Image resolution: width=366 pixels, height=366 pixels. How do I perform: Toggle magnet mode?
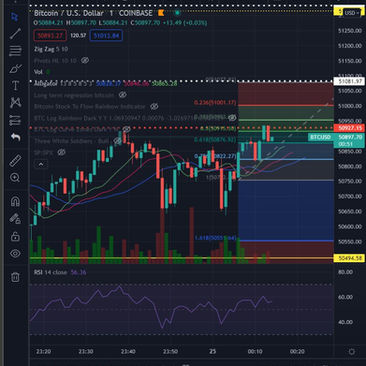coord(15,201)
